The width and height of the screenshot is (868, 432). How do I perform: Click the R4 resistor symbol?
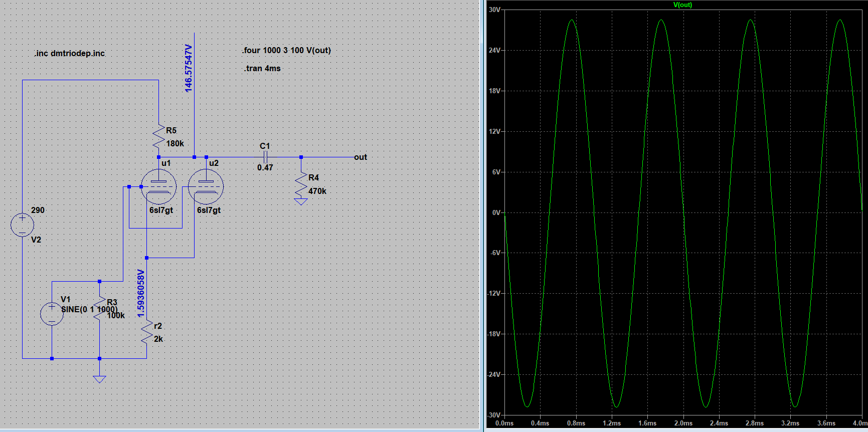(301, 184)
